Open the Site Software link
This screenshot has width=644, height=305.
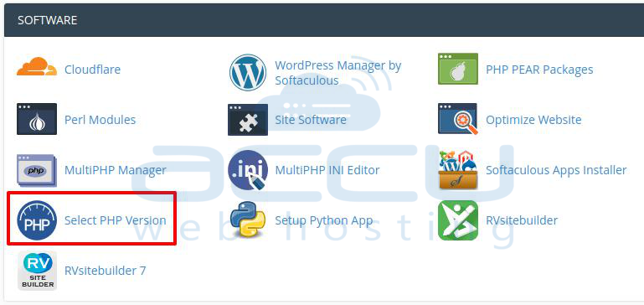click(311, 120)
